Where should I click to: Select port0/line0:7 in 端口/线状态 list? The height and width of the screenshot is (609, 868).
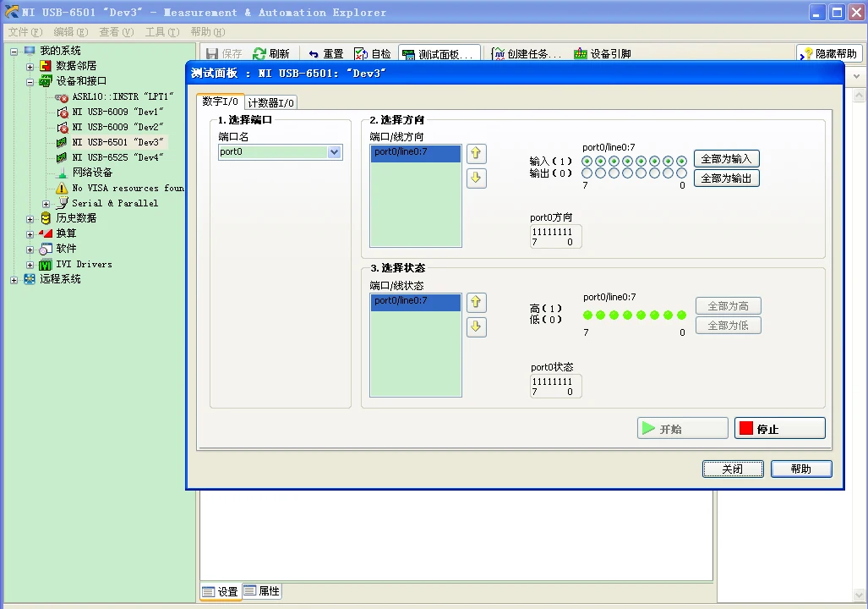click(415, 301)
